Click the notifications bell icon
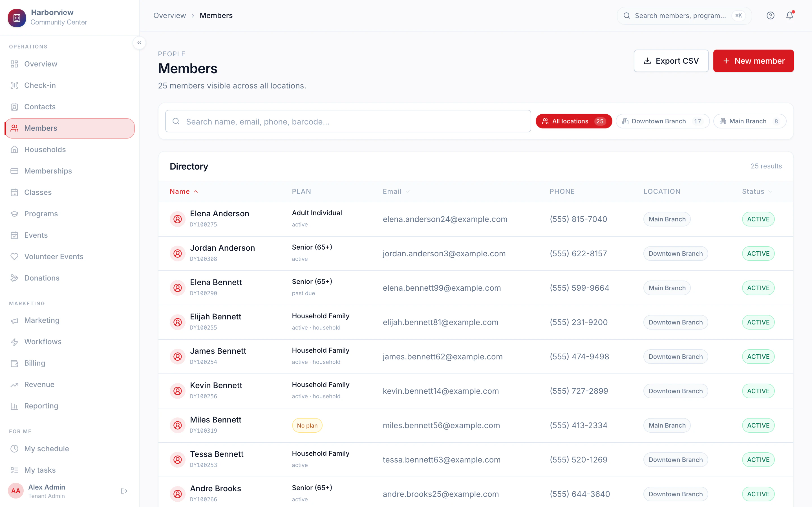Viewport: 812px width, 507px height. pos(789,15)
